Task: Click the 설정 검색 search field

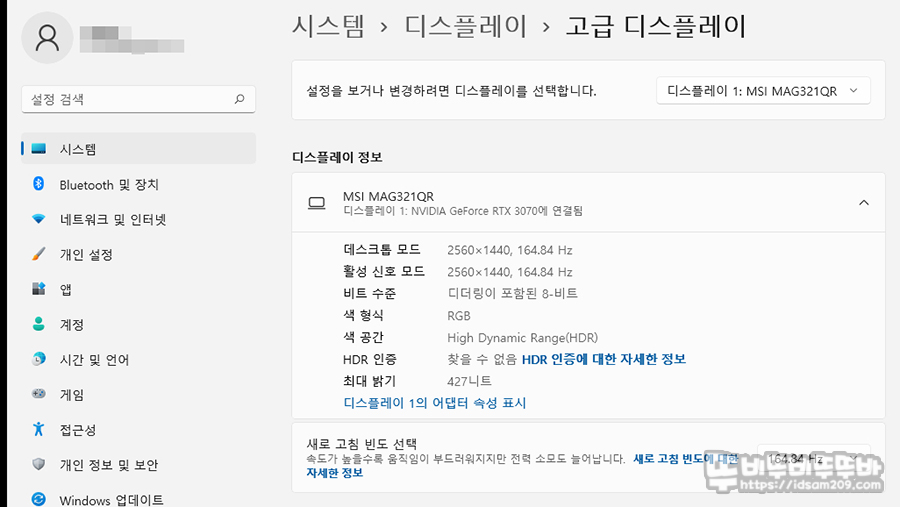Action: tap(138, 99)
